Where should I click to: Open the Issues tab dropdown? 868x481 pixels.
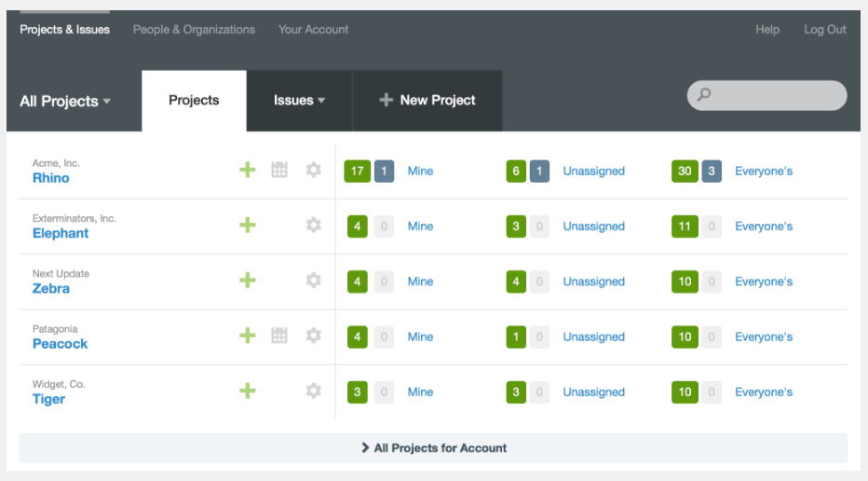point(299,101)
